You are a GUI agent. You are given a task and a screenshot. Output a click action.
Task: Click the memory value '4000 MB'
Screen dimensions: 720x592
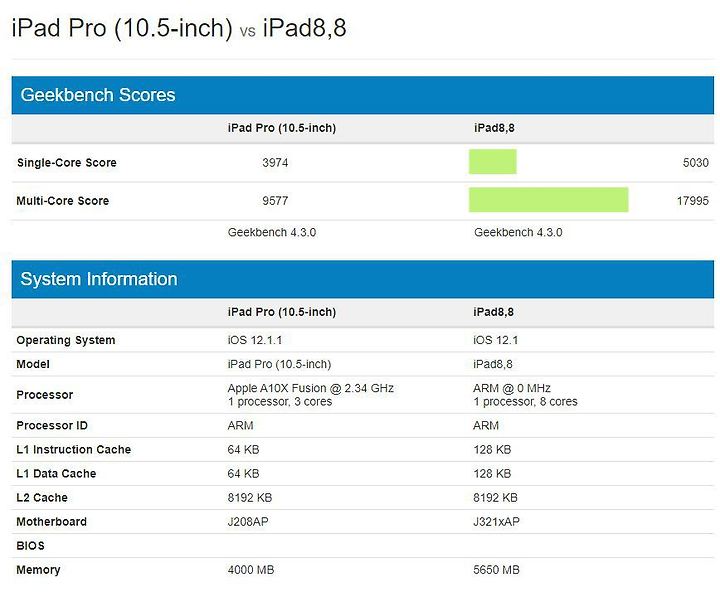pos(251,570)
